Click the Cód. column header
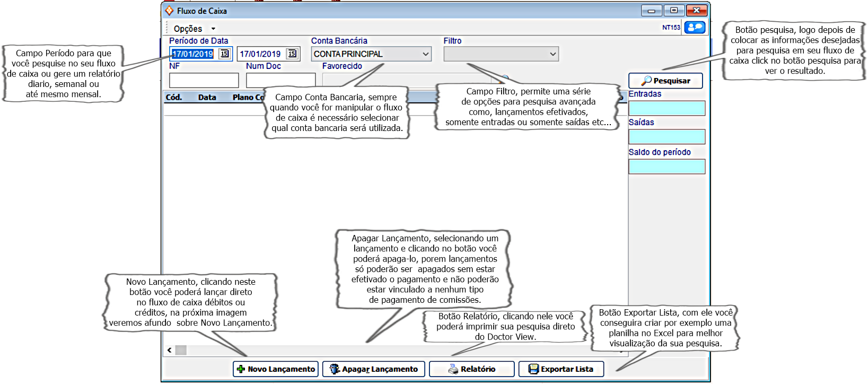Screen dimensions: 868x384 click(174, 98)
